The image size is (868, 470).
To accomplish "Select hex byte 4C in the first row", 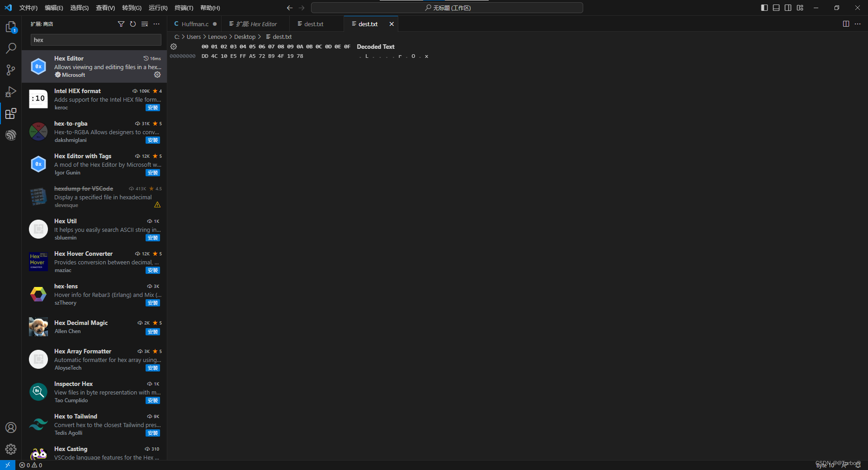I will tap(214, 56).
